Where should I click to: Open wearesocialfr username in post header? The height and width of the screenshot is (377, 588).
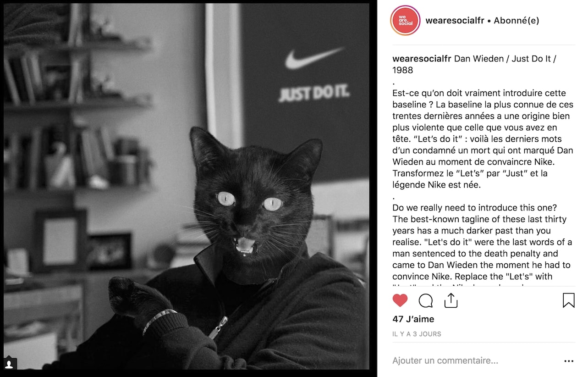point(455,21)
